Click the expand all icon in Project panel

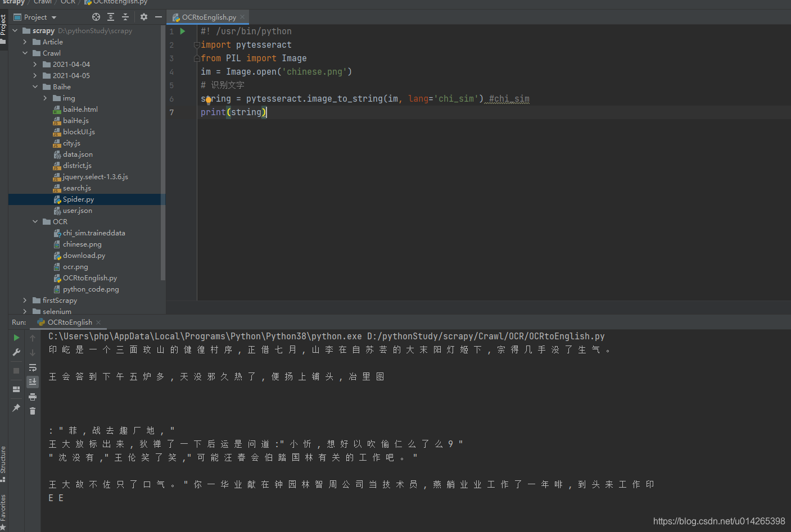pos(111,17)
